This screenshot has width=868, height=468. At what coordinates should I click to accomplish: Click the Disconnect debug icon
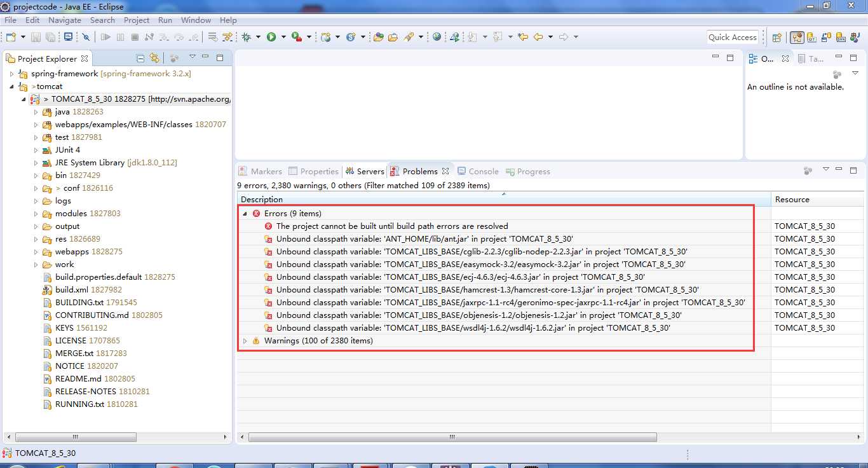click(149, 37)
